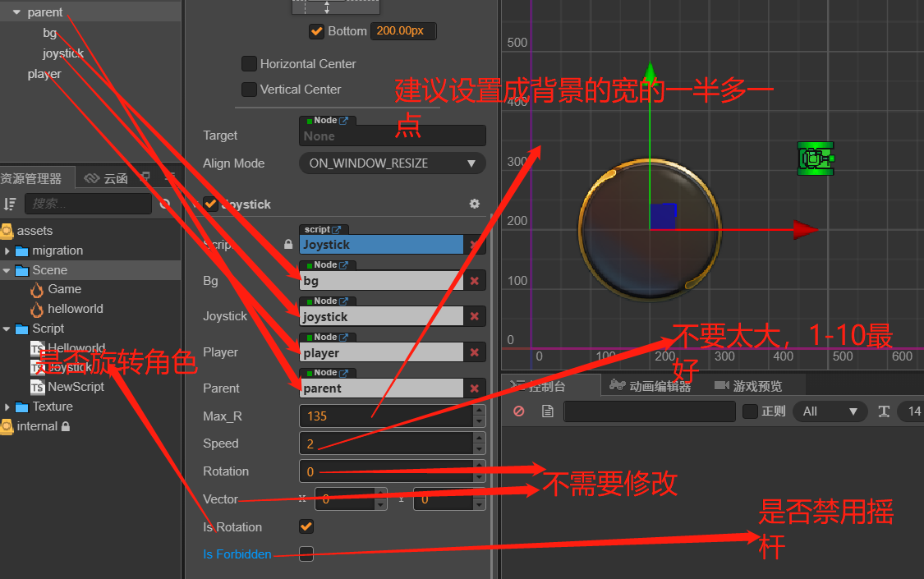The width and height of the screenshot is (924, 579).
Task: Click the joystick node reference field
Action: point(382,317)
